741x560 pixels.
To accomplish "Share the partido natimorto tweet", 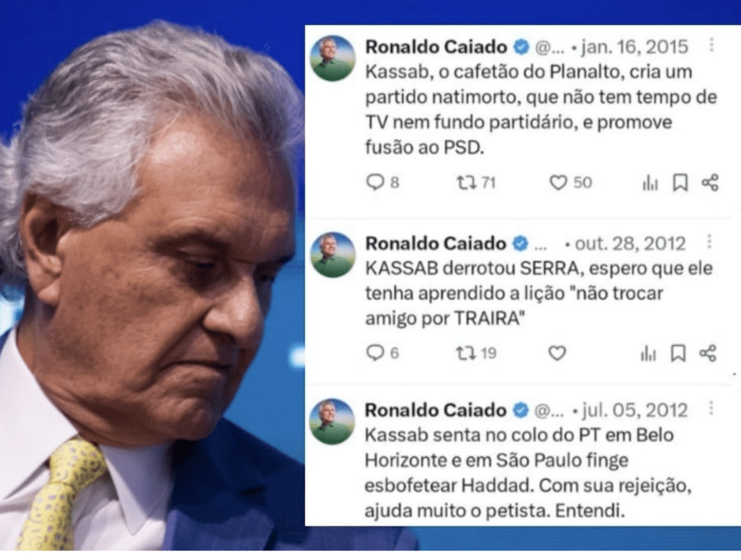I will pyautogui.click(x=710, y=183).
